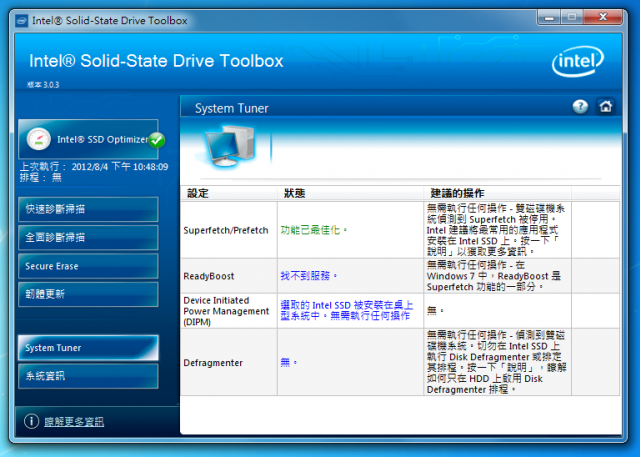This screenshot has height=457, width=640.
Task: Click the computer image in System Tuner
Action: [229, 146]
